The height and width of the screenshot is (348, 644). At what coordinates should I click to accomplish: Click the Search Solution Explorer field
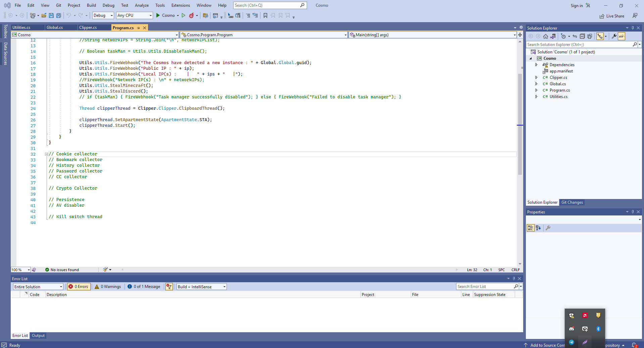click(579, 45)
